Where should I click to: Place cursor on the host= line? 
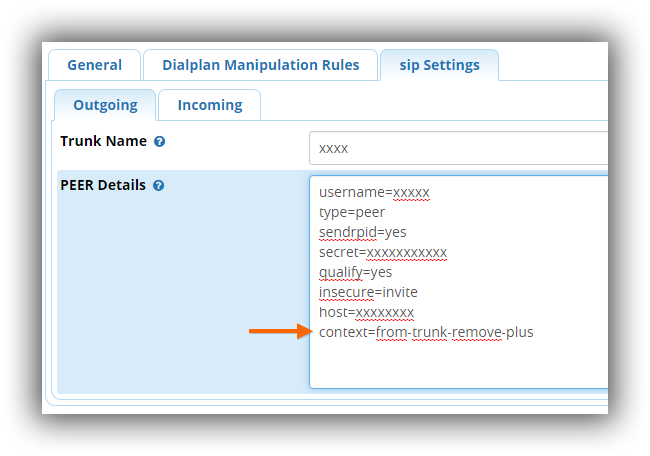click(366, 312)
